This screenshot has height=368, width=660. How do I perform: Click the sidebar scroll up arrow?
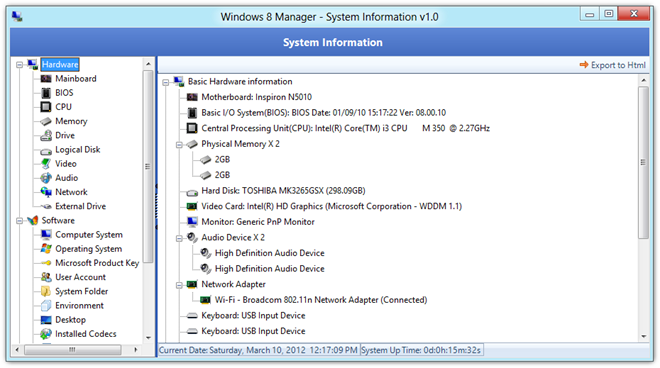pyautogui.click(x=148, y=64)
